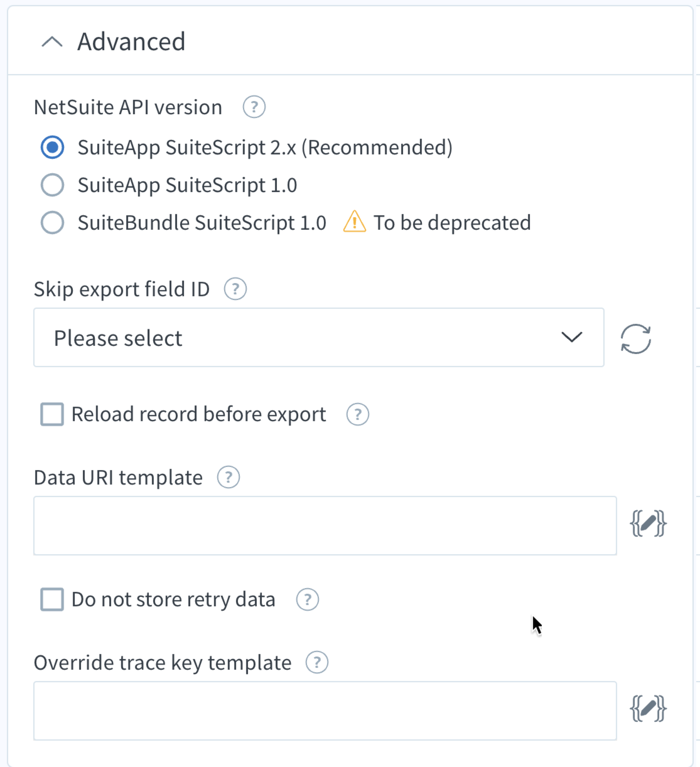700x767 pixels.
Task: Open handlebars editor for Data URI template
Action: (x=648, y=524)
